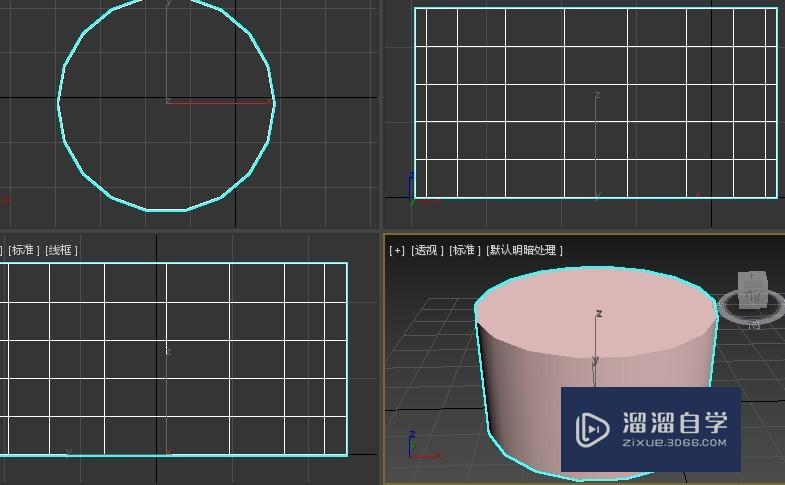Click the ViewCube in the perspective viewport
The width and height of the screenshot is (785, 485).
(752, 288)
